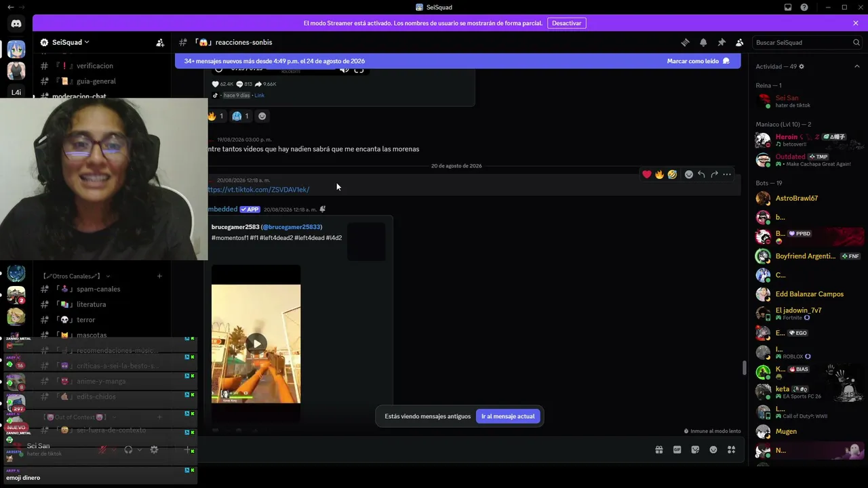Collapse the Actividad member section

click(x=856, y=66)
